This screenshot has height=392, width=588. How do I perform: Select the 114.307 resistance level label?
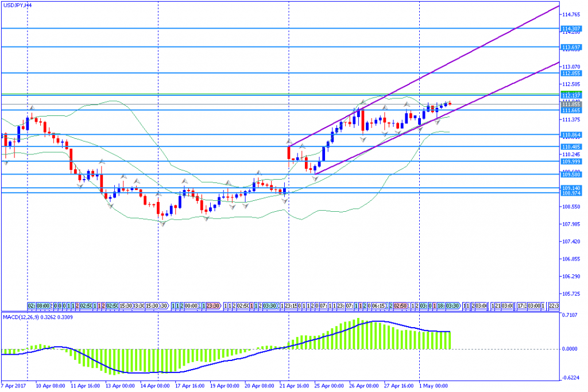571,28
